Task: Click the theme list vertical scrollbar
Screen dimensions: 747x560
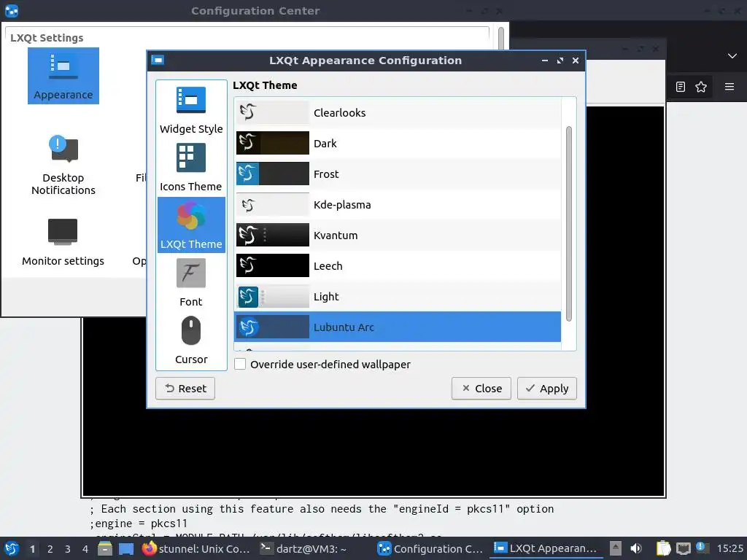Action: coord(569,224)
